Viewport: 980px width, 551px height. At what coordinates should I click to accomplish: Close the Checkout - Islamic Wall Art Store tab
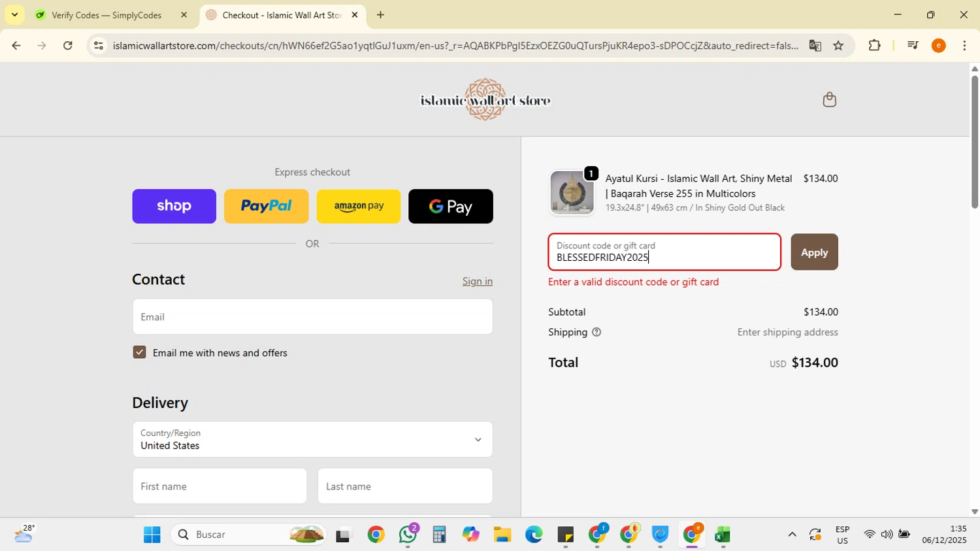[x=355, y=15]
